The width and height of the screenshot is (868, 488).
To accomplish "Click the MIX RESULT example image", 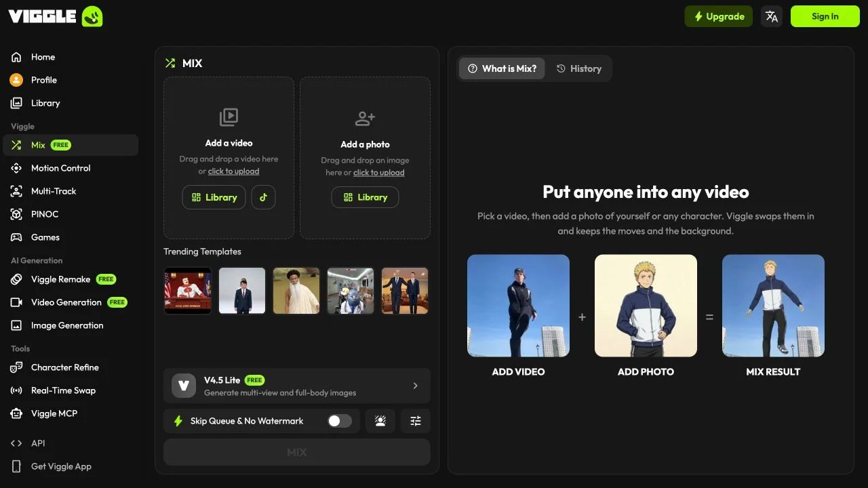I will click(x=773, y=306).
